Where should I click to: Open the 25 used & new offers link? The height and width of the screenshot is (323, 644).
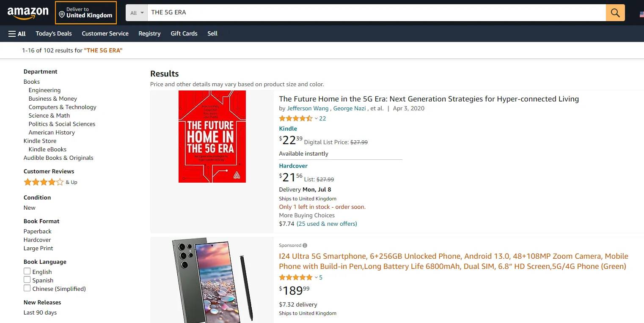[x=327, y=224]
